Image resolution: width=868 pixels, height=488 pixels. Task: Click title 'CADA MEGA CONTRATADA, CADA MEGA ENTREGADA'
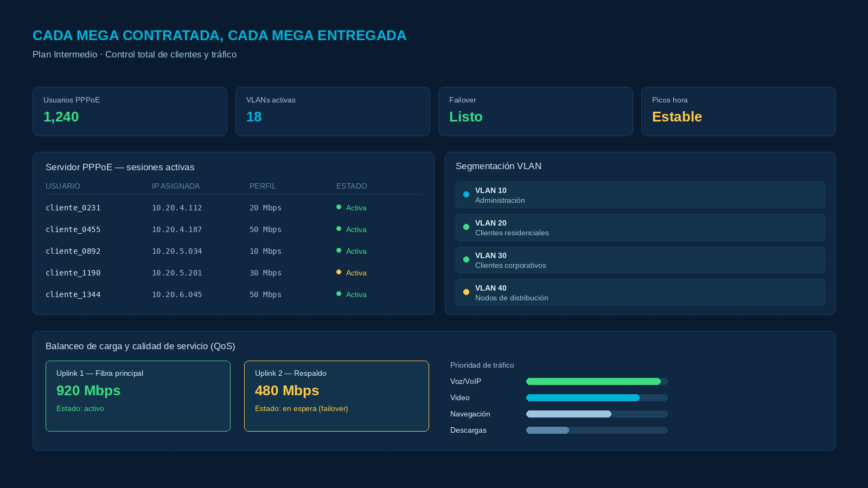[x=219, y=35]
